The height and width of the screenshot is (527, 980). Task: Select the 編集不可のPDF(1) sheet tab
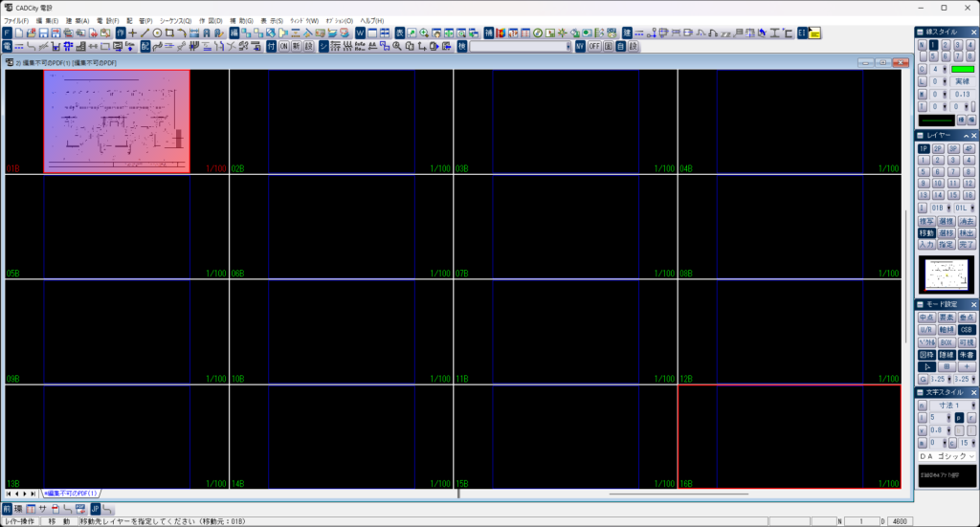pyautogui.click(x=71, y=494)
